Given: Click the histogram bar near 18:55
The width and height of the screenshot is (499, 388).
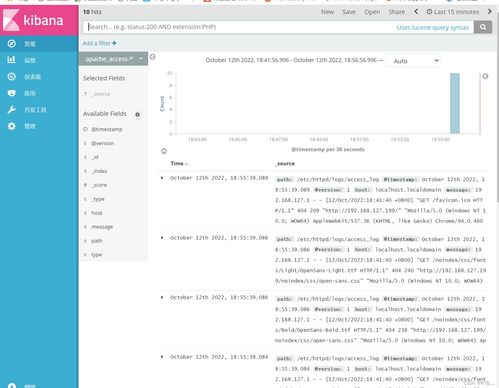Looking at the screenshot, I should (455, 103).
